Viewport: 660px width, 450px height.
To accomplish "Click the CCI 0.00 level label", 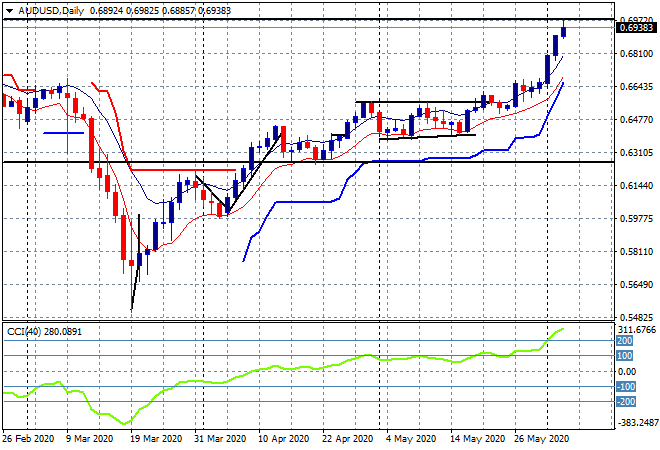I will coord(627,371).
